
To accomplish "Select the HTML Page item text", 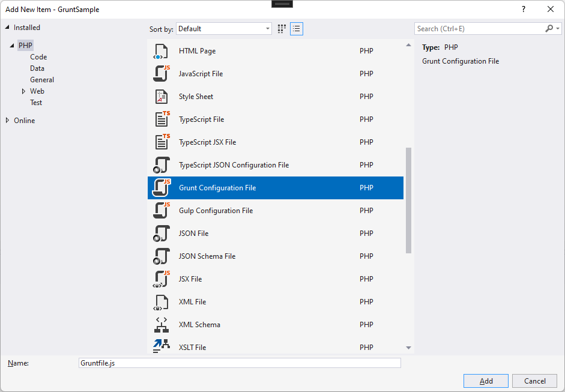I will 197,51.
